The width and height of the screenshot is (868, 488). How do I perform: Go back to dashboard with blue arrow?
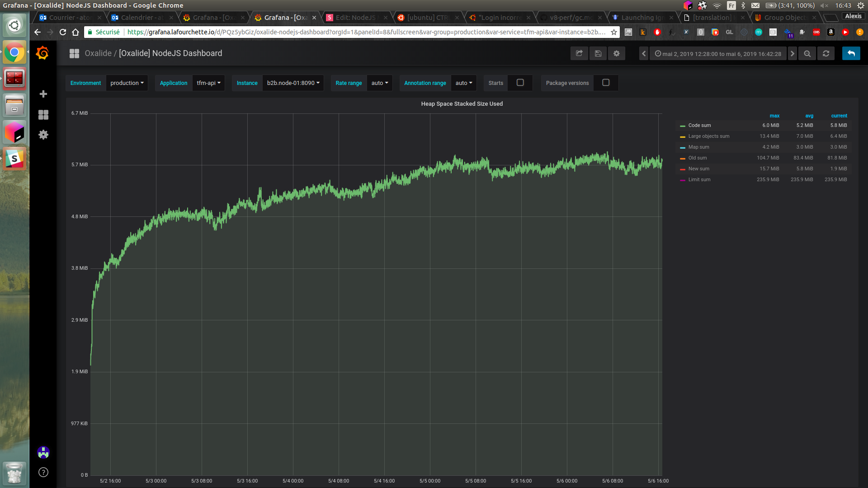tap(851, 53)
